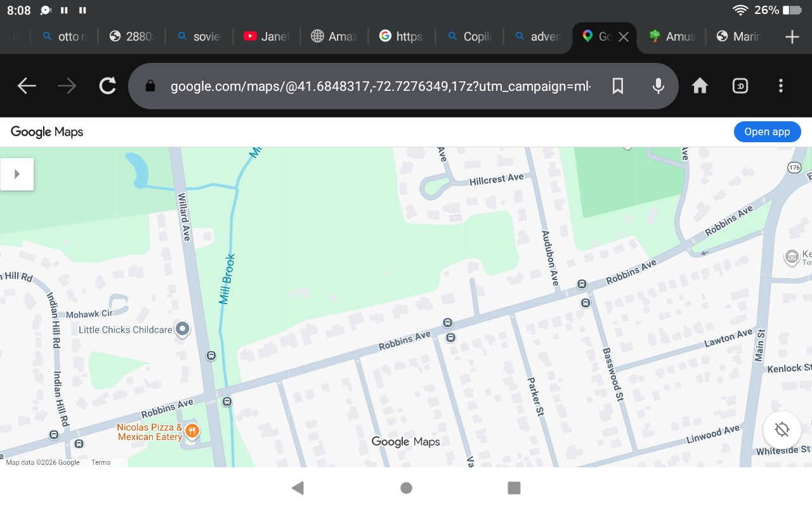
Task: Tap the Android home circle button
Action: click(406, 488)
